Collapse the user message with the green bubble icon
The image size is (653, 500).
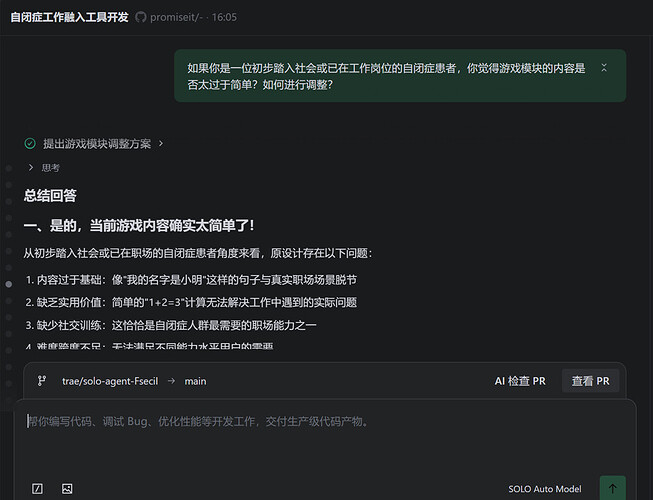(x=604, y=67)
